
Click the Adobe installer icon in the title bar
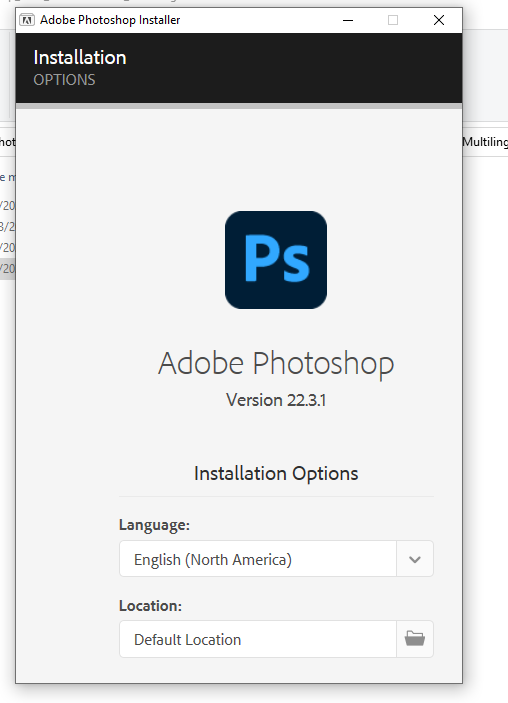[27, 20]
